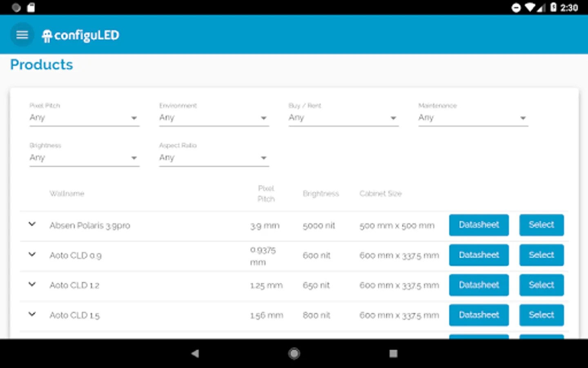Tap the Android home button
588x368 pixels.
pyautogui.click(x=294, y=353)
